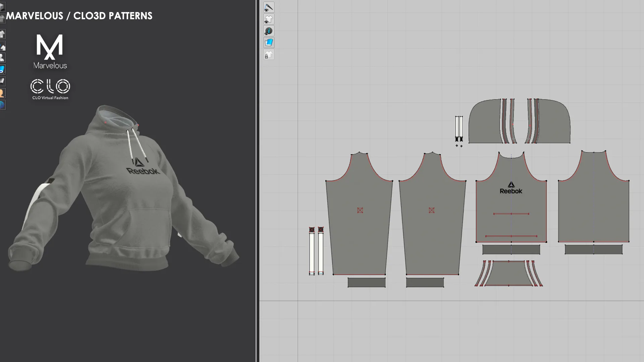Click the grey box icon in 3D toolbar

pyautogui.click(x=2, y=7)
